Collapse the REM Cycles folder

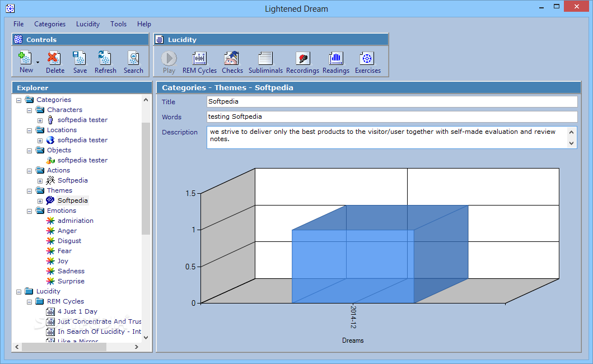click(x=29, y=302)
